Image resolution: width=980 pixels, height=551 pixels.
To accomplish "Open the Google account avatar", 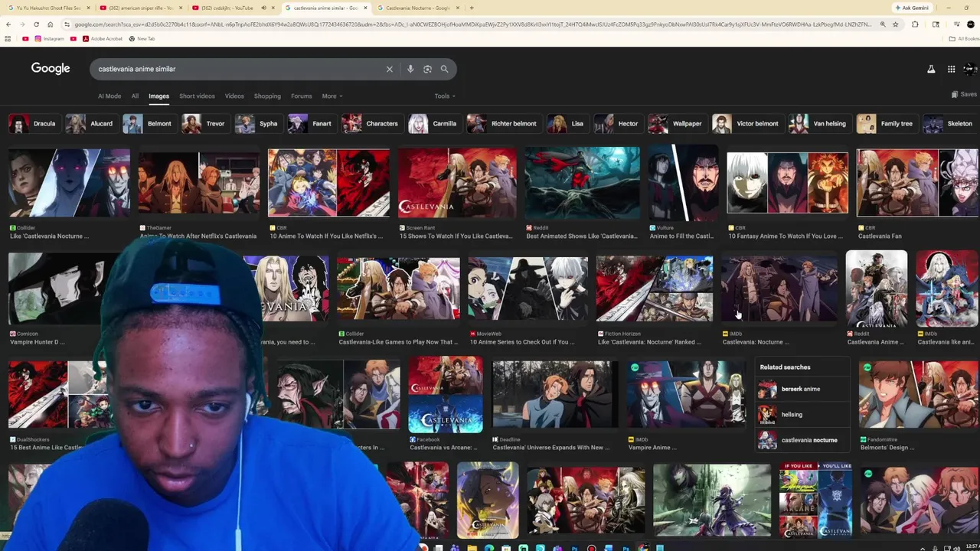I will click(970, 69).
